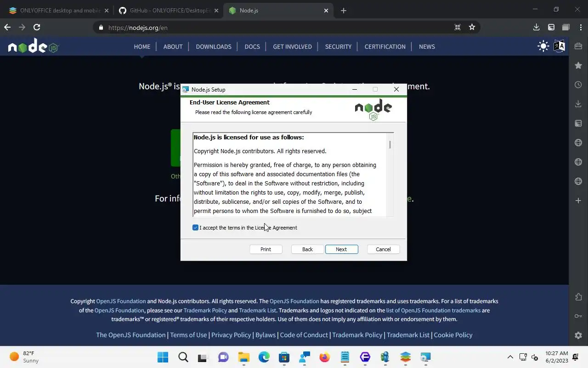Click Next in the Node.js Setup dialog
This screenshot has width=588, height=368.
[x=341, y=249]
